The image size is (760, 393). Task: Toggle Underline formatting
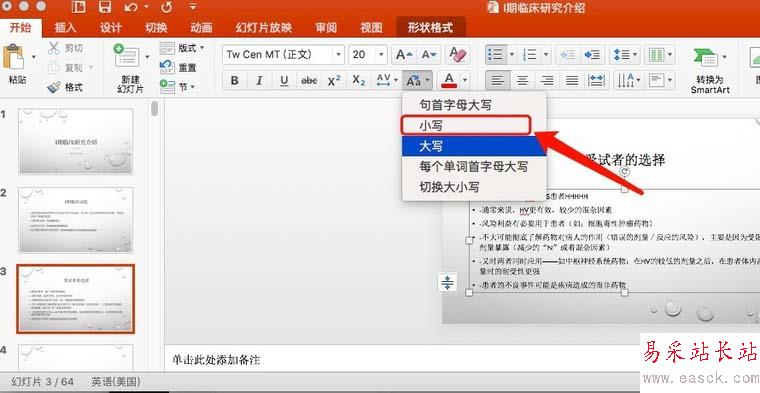[x=284, y=80]
